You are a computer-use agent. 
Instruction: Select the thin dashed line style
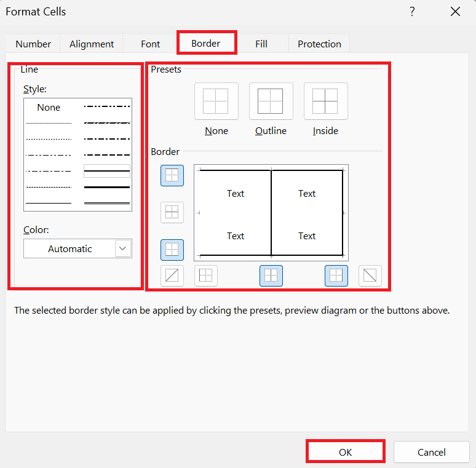(x=49, y=187)
